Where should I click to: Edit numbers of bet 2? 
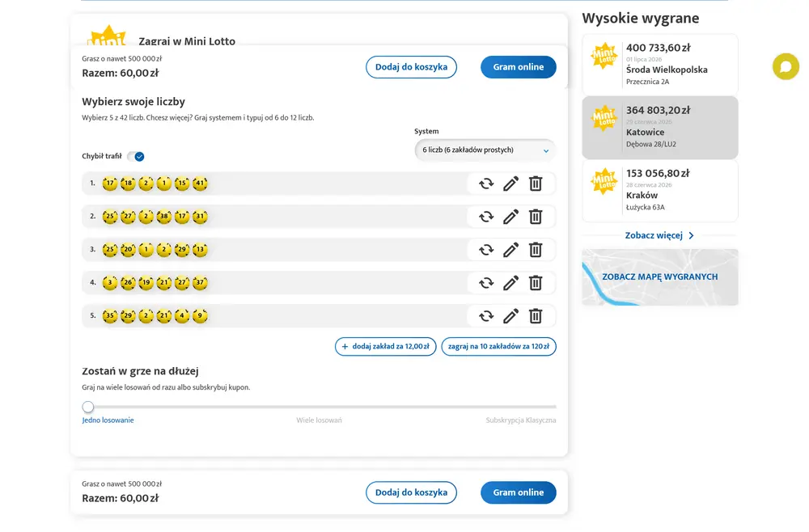coord(510,217)
